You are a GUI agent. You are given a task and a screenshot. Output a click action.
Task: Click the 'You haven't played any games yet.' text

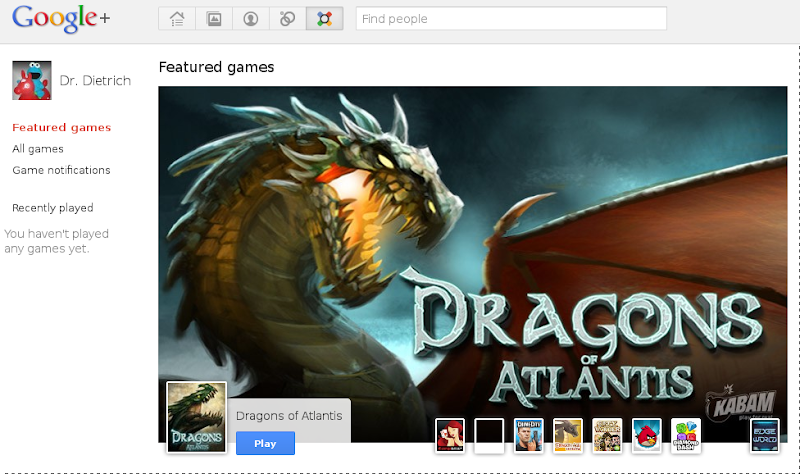[x=57, y=241]
